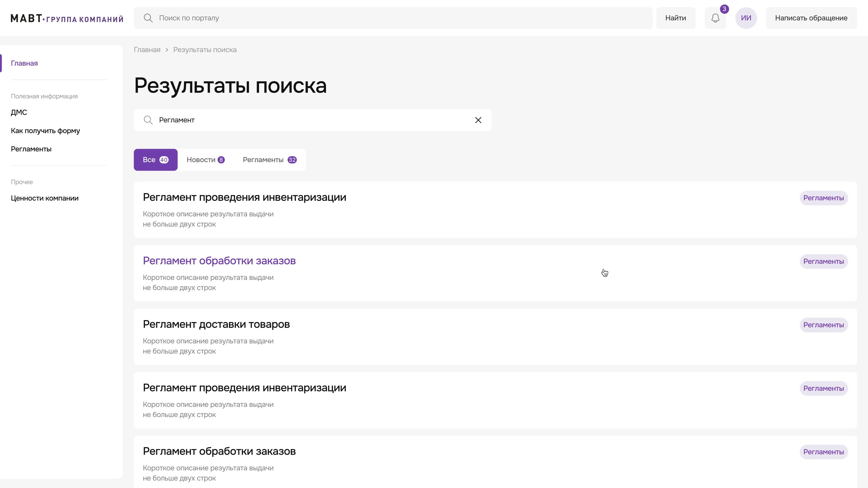
Task: Click the 40 count badge on Все
Action: pos(164,160)
